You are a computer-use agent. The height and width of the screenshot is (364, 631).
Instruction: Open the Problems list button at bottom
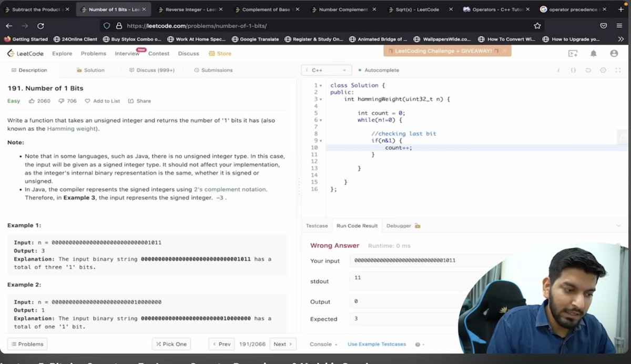27,344
